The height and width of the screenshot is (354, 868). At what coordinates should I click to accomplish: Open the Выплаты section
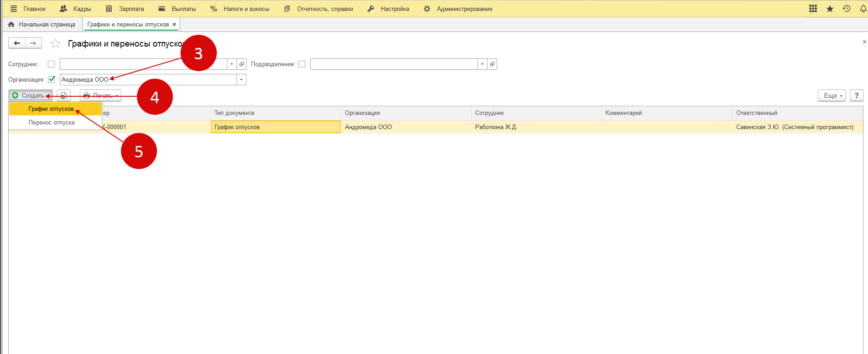(x=177, y=9)
